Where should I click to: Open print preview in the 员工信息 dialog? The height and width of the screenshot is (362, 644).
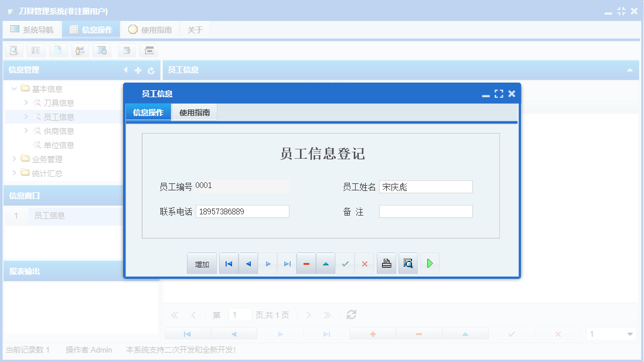click(408, 263)
